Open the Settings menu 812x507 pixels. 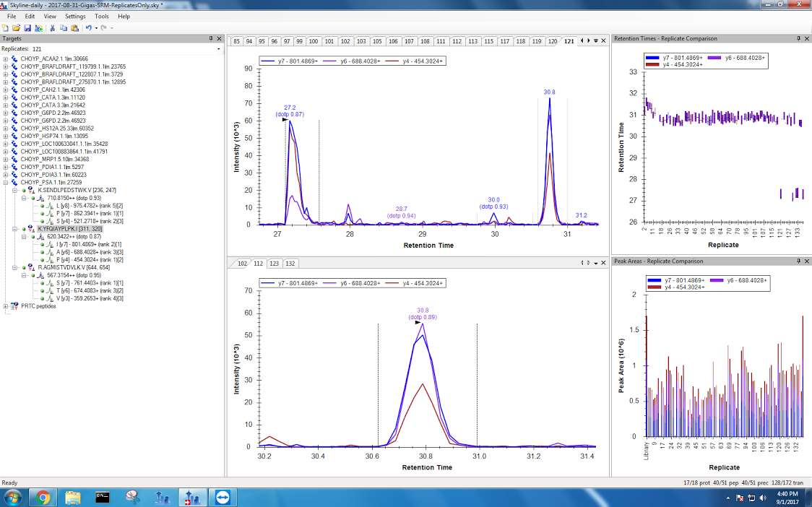point(75,16)
